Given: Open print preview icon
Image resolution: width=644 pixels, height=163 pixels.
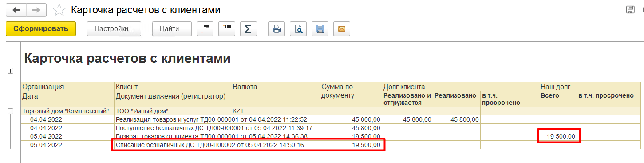Looking at the screenshot, I should [299, 29].
